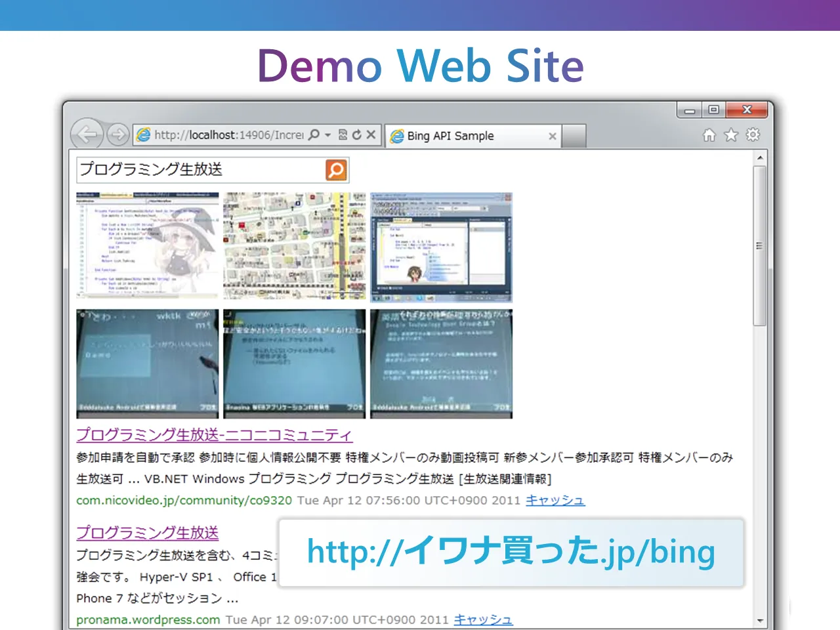Open the code editor with anime girl thumbnail
The height and width of the screenshot is (630, 840).
point(148,246)
